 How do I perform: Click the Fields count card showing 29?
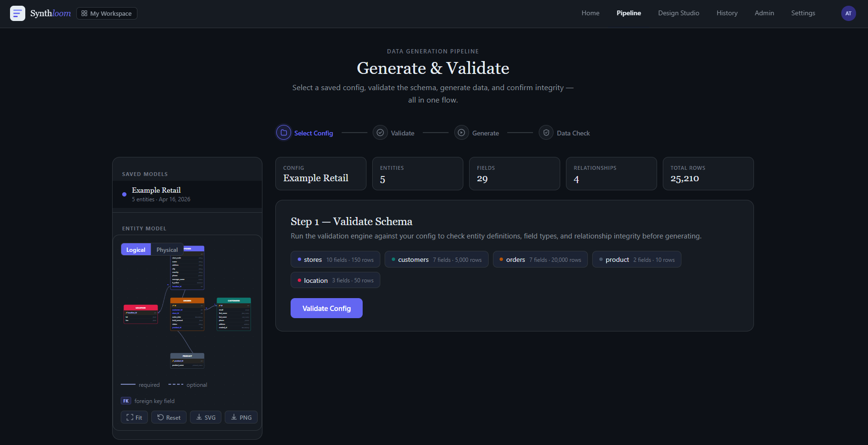(514, 174)
